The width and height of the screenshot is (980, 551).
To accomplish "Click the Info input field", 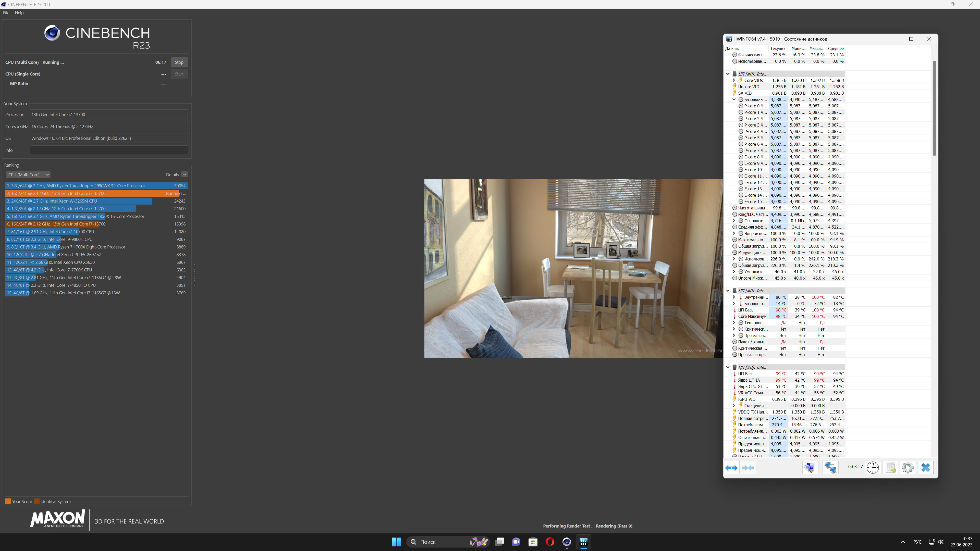I will coord(109,150).
